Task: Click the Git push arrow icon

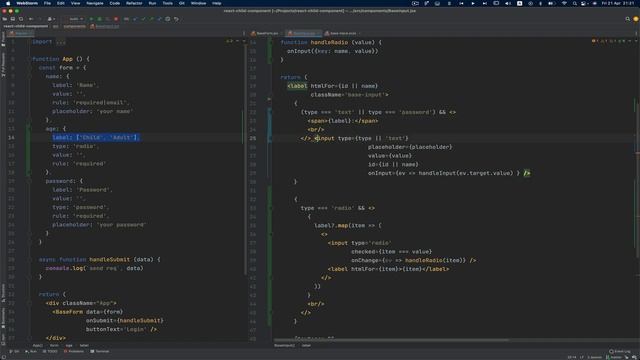Action: pos(151,19)
